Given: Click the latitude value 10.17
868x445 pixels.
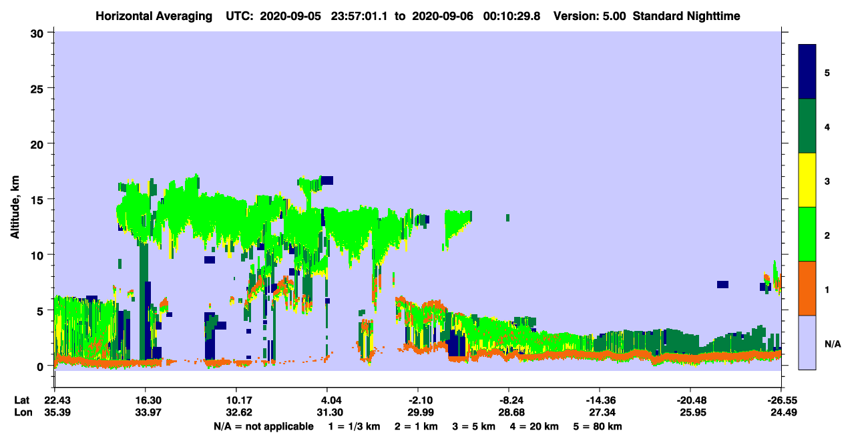Looking at the screenshot, I should tap(236, 400).
